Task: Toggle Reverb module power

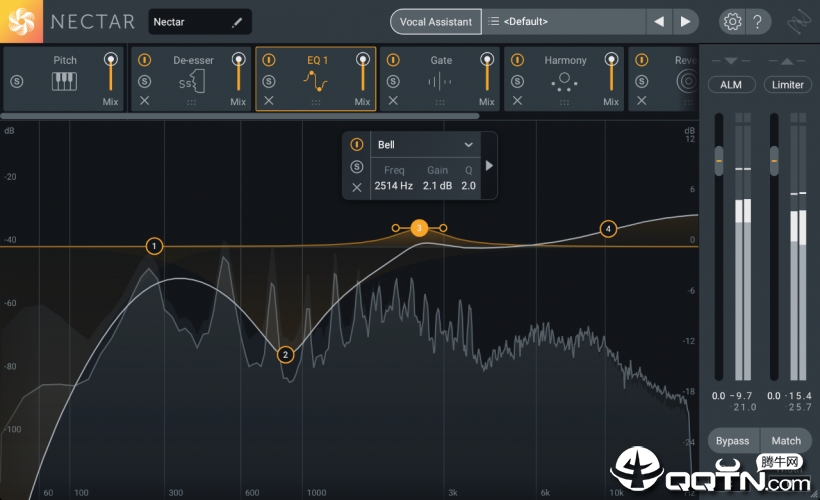Action: [642, 60]
